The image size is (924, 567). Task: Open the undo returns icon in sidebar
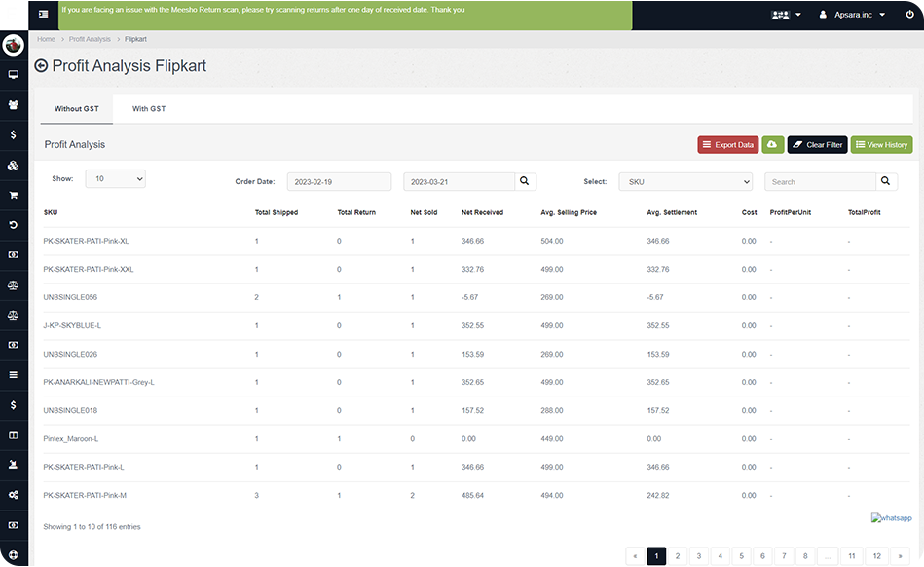(x=14, y=225)
